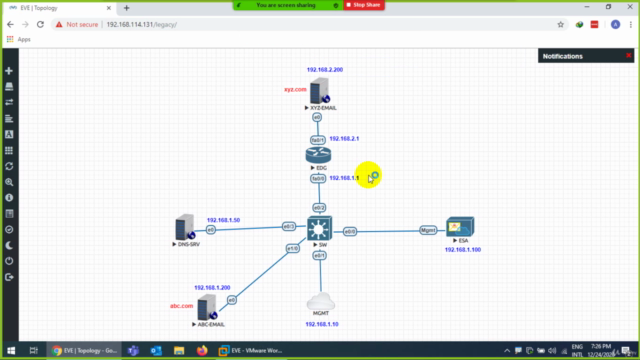Open the Configured objects text icon
640x360 pixels.
(9, 134)
